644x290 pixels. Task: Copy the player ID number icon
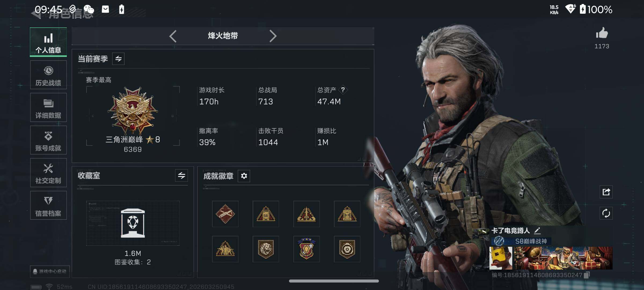click(587, 275)
